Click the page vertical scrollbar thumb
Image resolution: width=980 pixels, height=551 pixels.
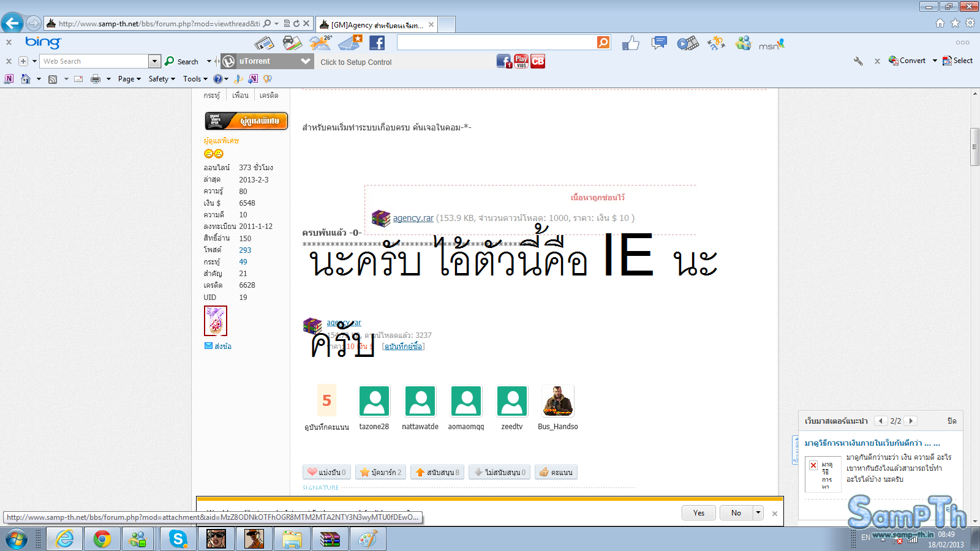[x=974, y=147]
